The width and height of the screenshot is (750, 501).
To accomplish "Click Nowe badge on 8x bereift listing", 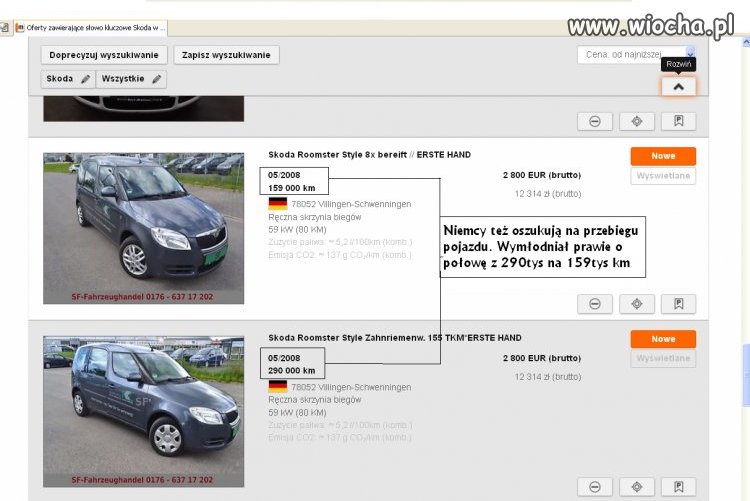I will click(663, 156).
